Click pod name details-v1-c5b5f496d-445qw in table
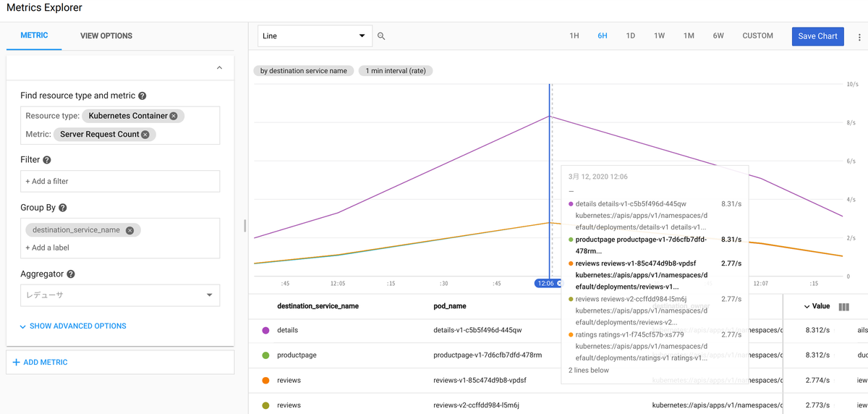The height and width of the screenshot is (414, 868). point(477,330)
